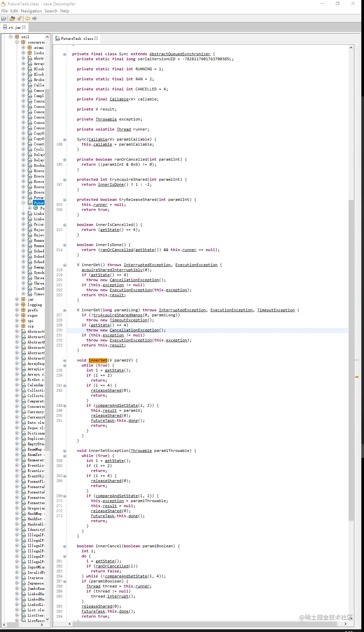Click the locks package icon
Viewport: 364px width, 632px height.
(x=30, y=53)
